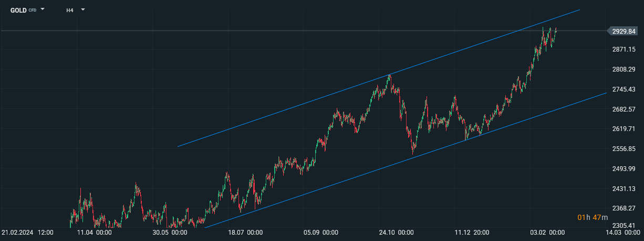
Task: Click the 2556.85 price axis label
Action: (x=624, y=149)
